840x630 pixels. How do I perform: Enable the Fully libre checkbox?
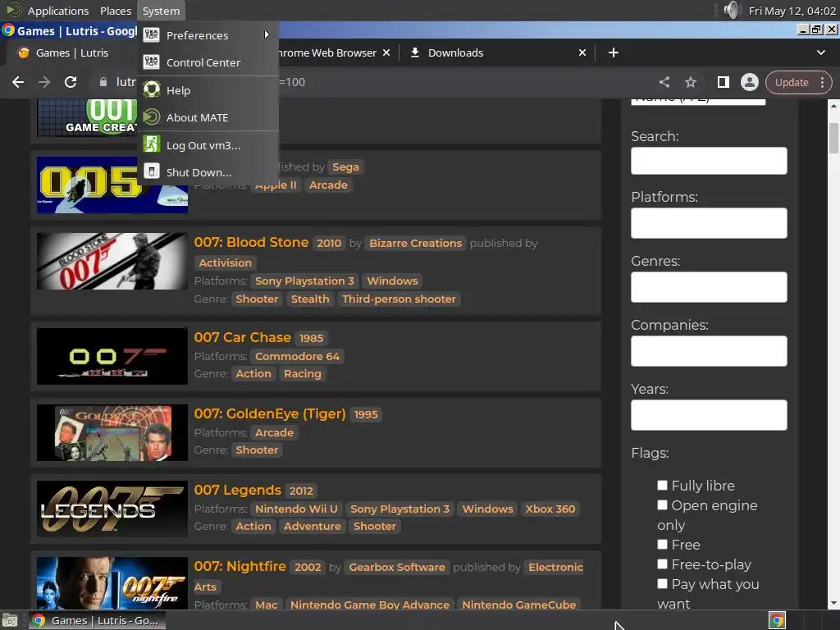(663, 486)
